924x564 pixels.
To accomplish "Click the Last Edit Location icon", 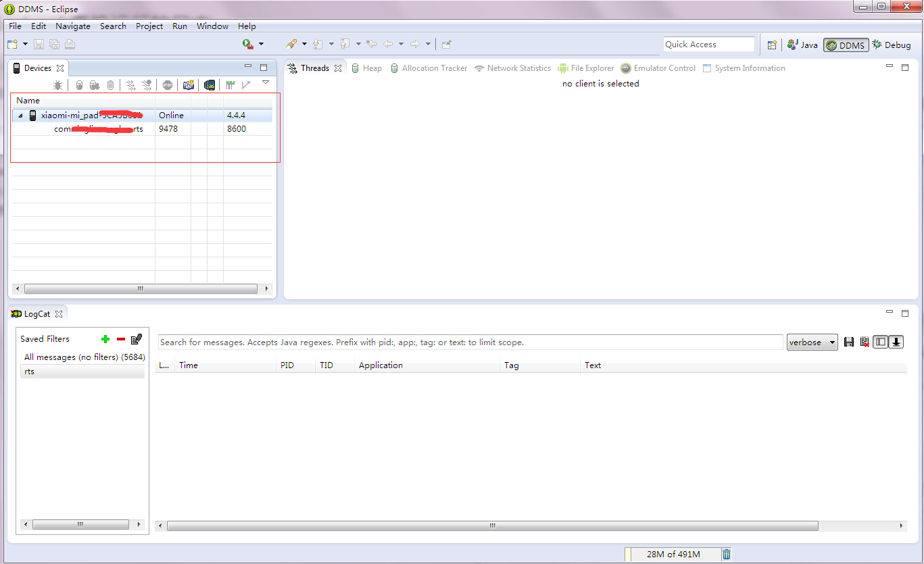I will point(372,44).
